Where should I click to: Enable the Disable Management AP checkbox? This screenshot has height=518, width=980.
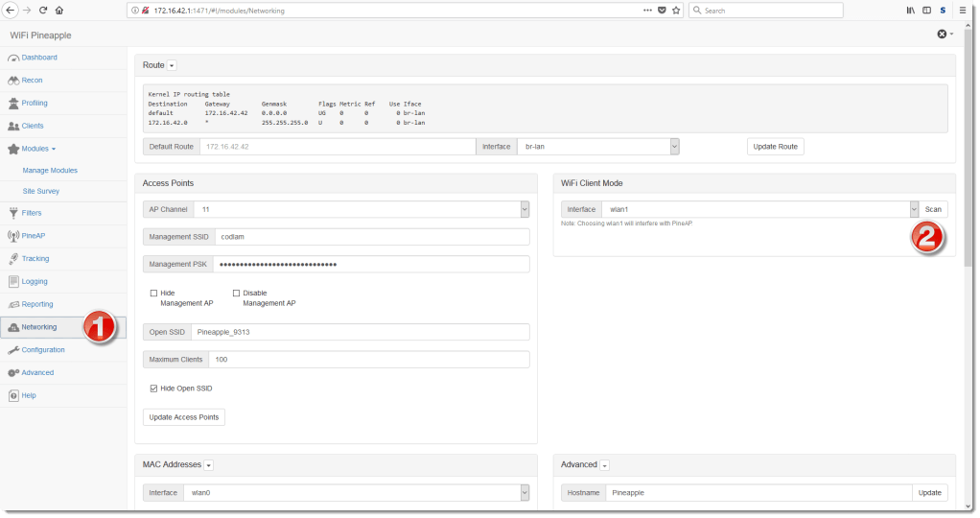(x=236, y=294)
